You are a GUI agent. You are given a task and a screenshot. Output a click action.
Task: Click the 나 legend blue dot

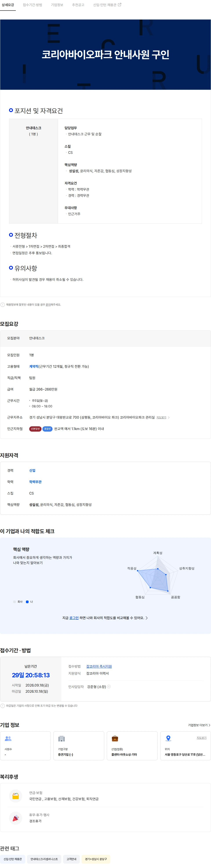click(27, 602)
